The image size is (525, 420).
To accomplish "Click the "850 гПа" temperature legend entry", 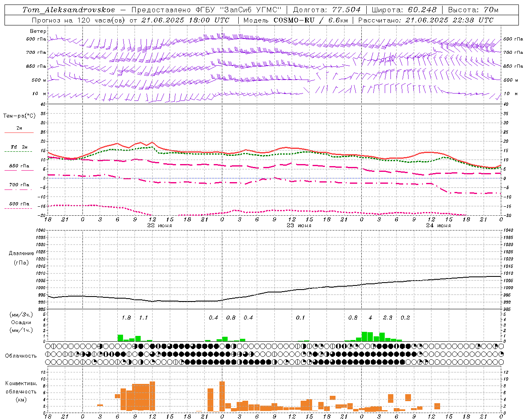I will coord(19,166).
